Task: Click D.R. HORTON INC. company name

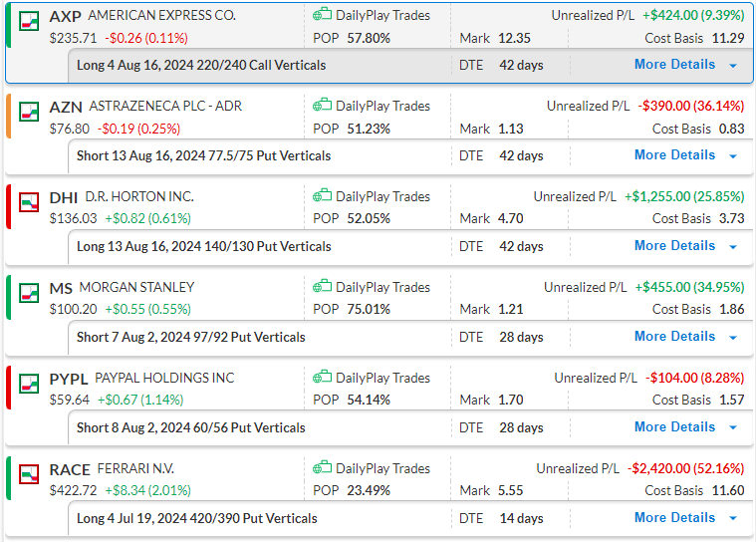Action: coord(139,196)
